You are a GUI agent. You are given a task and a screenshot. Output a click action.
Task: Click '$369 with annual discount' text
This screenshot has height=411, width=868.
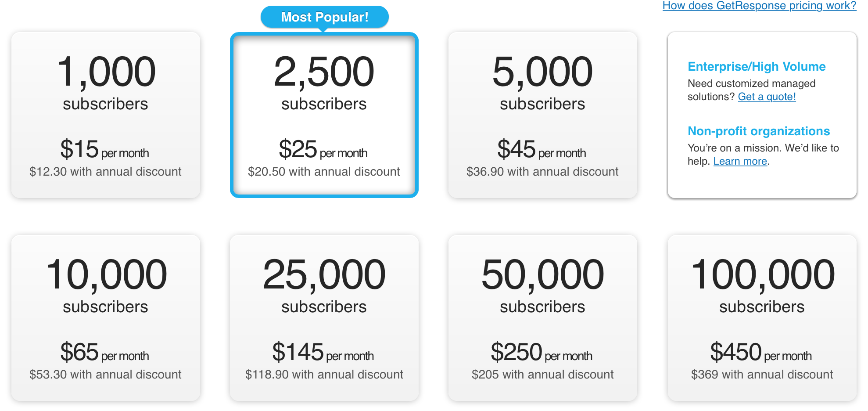(762, 375)
